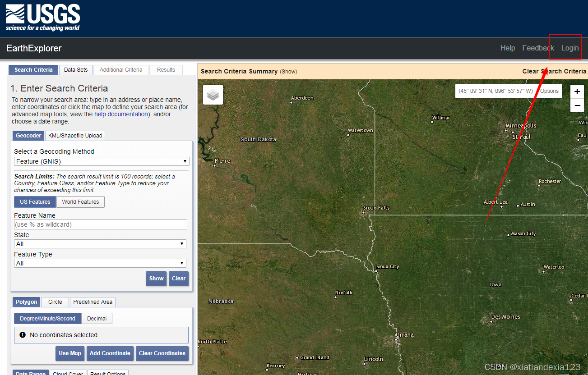Click Sioux Falls label on map
Viewport: 588px width, 375px height.
click(376, 208)
